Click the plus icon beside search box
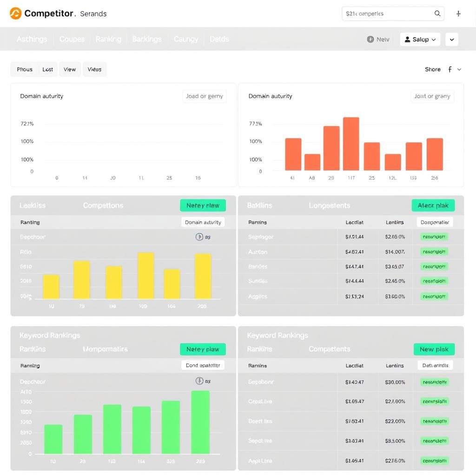 click(x=458, y=13)
